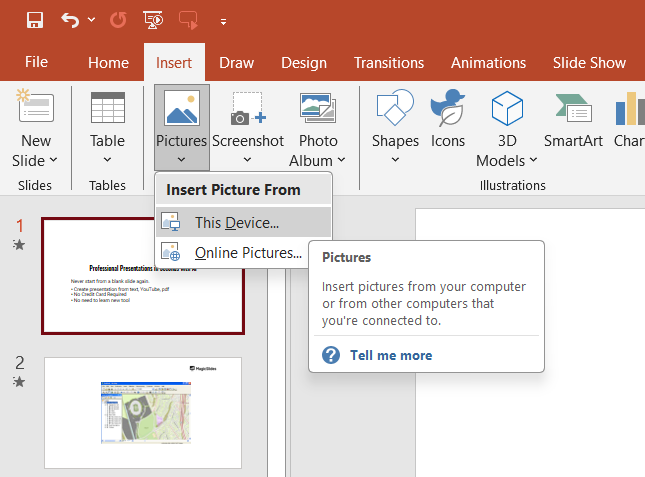Click the animation star under slide 2 number

(19, 382)
